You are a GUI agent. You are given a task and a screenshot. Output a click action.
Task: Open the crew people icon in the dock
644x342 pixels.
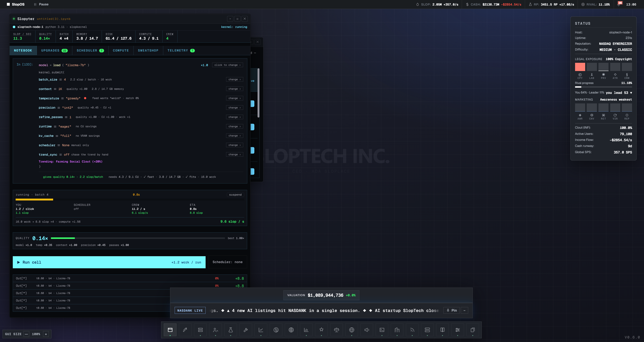[216, 330]
